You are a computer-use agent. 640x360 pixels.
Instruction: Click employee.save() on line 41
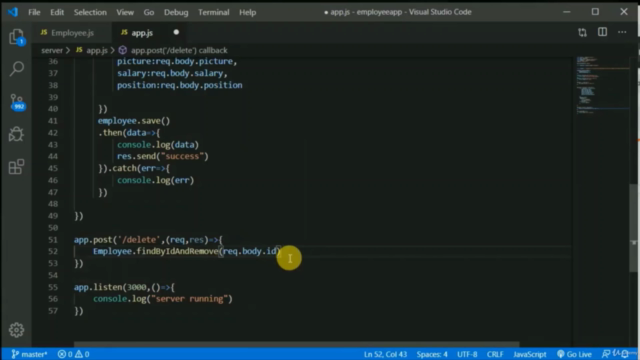pyautogui.click(x=133, y=121)
